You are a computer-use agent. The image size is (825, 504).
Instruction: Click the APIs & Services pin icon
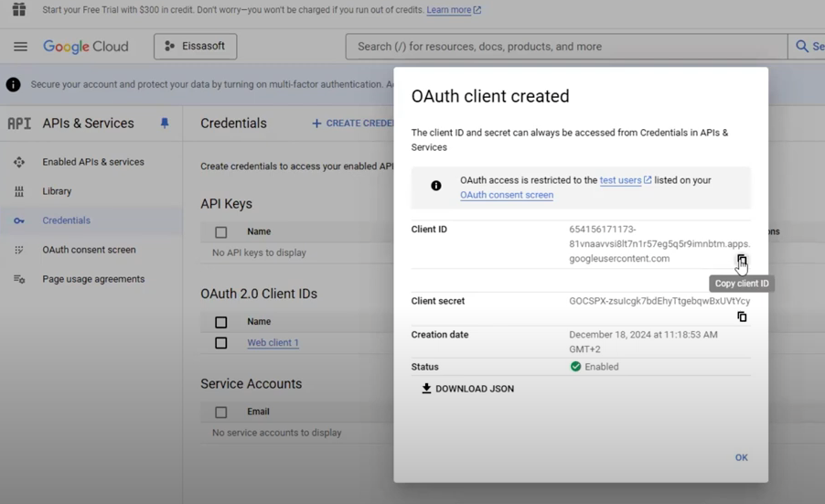(x=165, y=123)
